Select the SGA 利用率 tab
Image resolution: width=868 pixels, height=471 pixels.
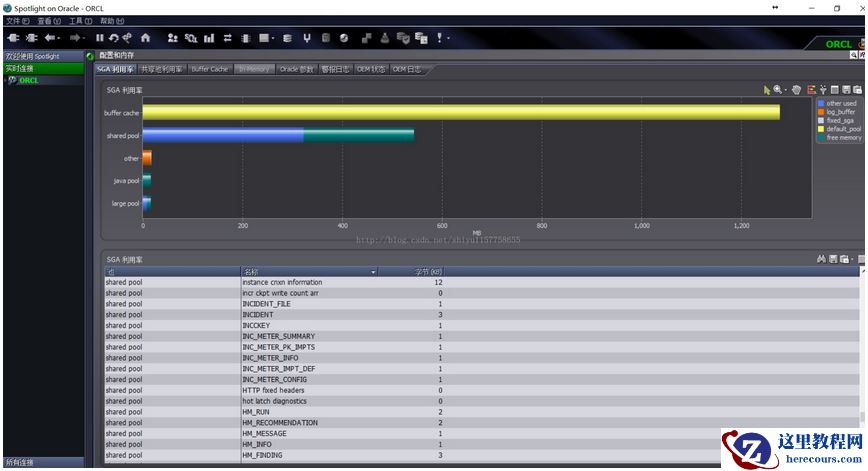pos(115,69)
